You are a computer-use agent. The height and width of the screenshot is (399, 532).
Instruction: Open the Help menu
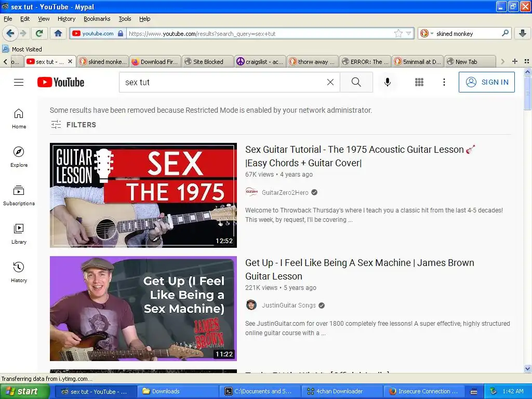pos(144,19)
